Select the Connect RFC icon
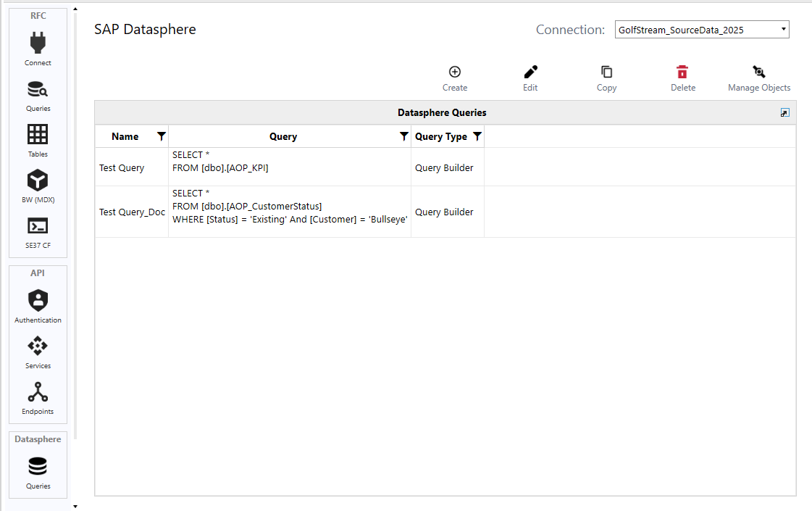Image resolution: width=812 pixels, height=511 pixels. [37, 47]
